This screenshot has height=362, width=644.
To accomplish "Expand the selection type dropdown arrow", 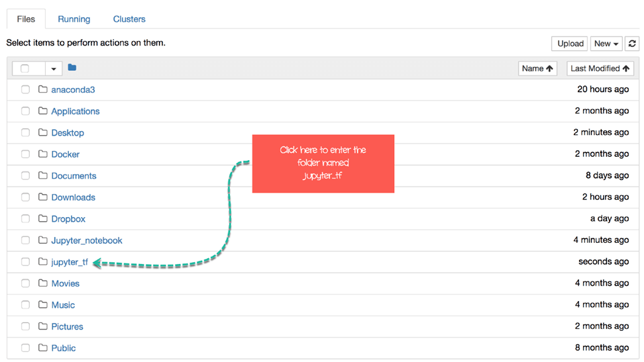I will click(54, 68).
